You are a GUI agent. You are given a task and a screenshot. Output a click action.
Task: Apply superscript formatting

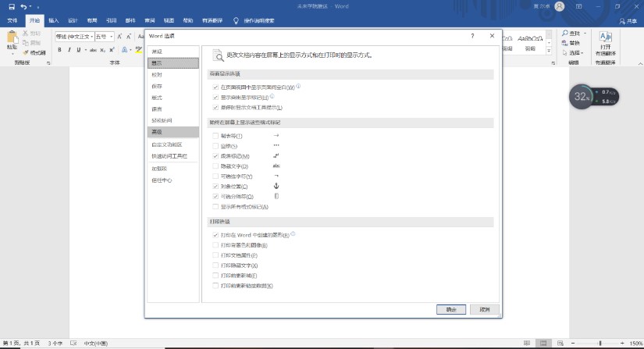tap(112, 50)
